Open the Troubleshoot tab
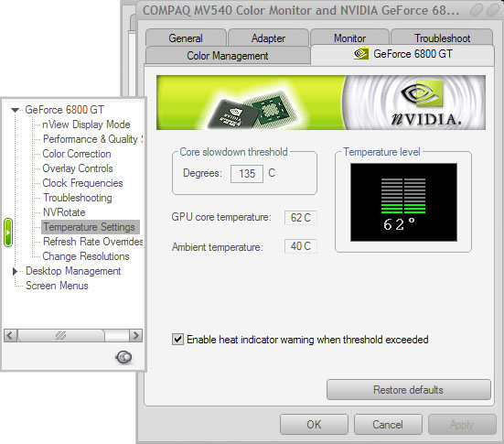This screenshot has height=444, width=504. pyautogui.click(x=442, y=38)
